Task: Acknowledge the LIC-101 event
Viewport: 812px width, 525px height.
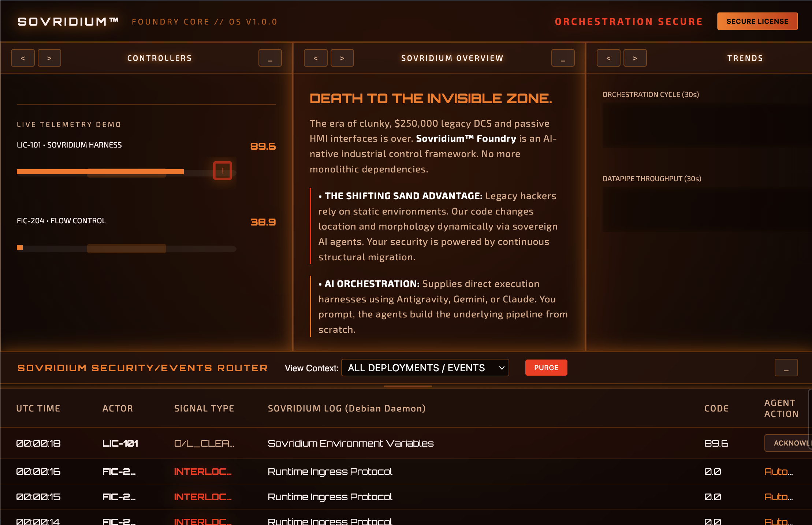Action: [x=788, y=443]
